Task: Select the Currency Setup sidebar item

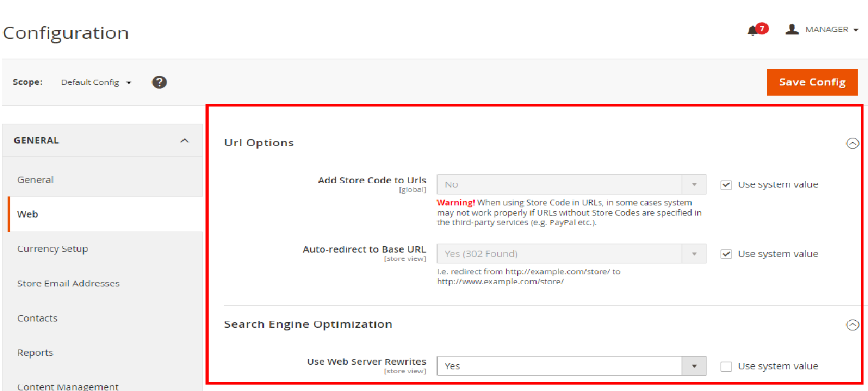Action: [x=52, y=249]
